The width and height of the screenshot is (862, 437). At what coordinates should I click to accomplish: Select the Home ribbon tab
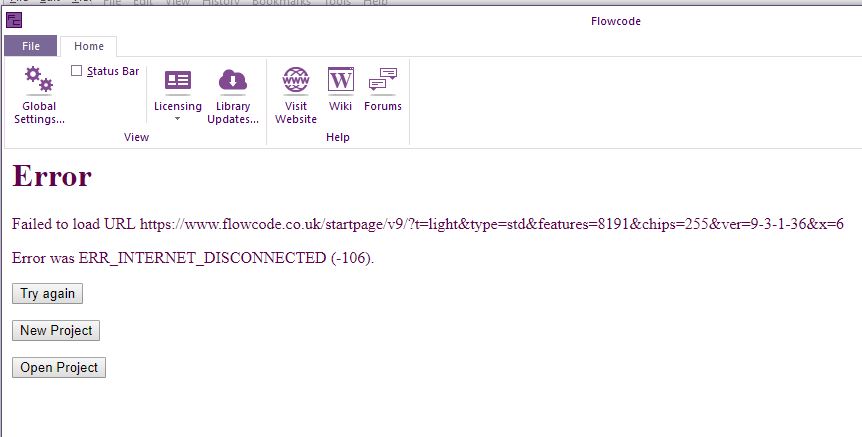coord(89,46)
